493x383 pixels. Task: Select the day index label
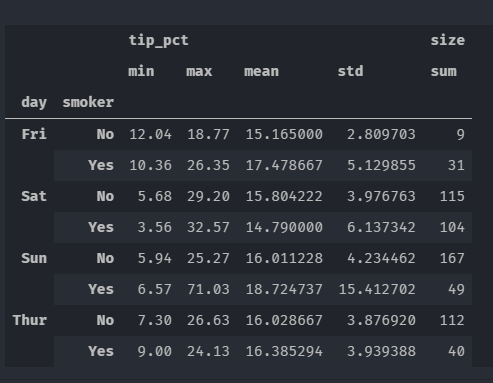tap(34, 102)
